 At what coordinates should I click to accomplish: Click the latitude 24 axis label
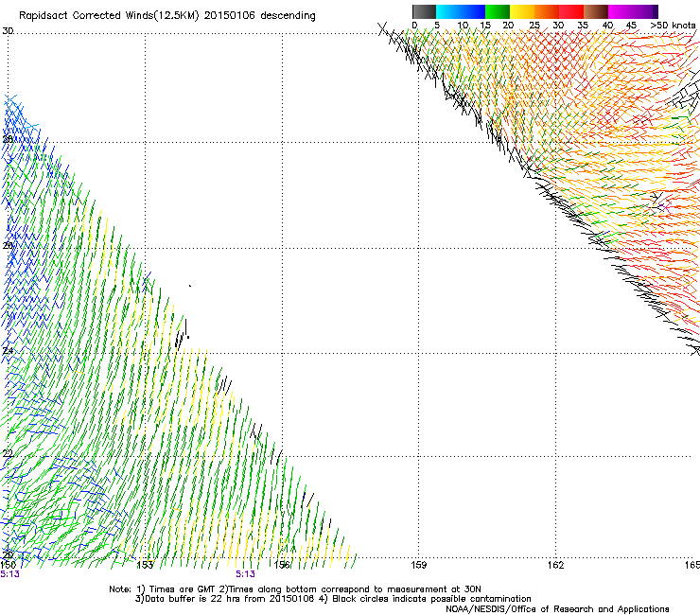coord(8,351)
